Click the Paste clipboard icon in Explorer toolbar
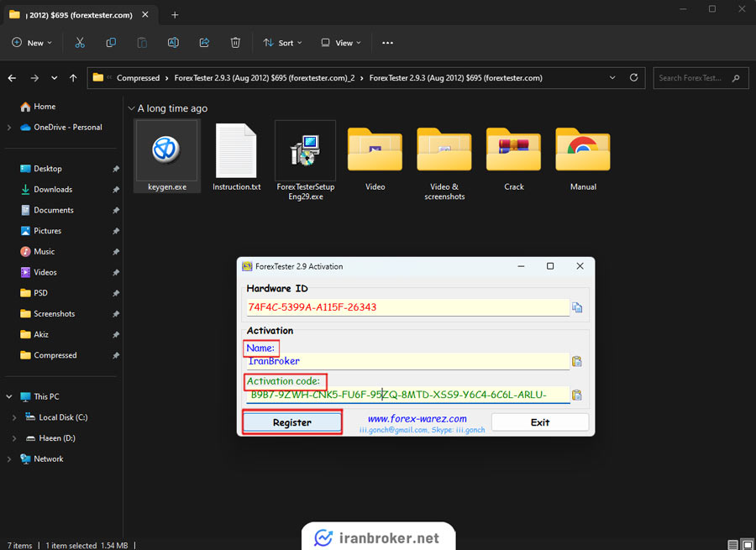 coord(142,43)
